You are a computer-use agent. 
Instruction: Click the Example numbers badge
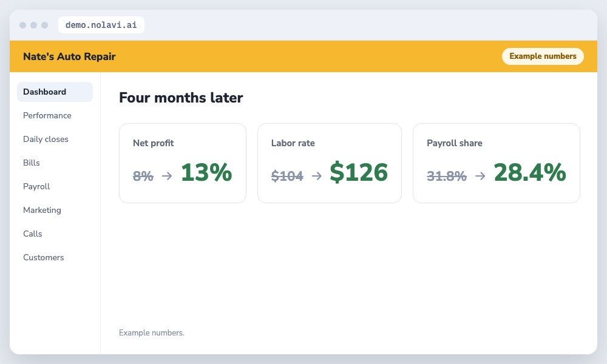point(543,56)
